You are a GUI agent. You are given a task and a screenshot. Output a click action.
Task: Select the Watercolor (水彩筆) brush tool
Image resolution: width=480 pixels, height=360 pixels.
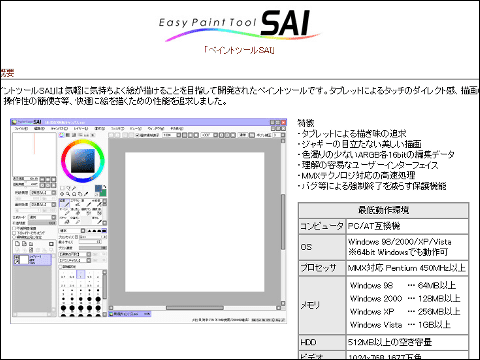[x=97, y=203]
